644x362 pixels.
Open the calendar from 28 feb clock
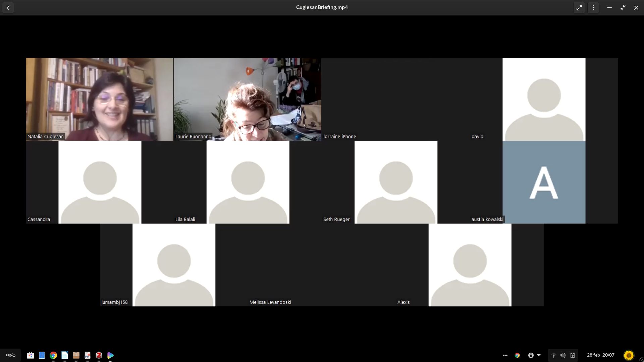point(600,355)
